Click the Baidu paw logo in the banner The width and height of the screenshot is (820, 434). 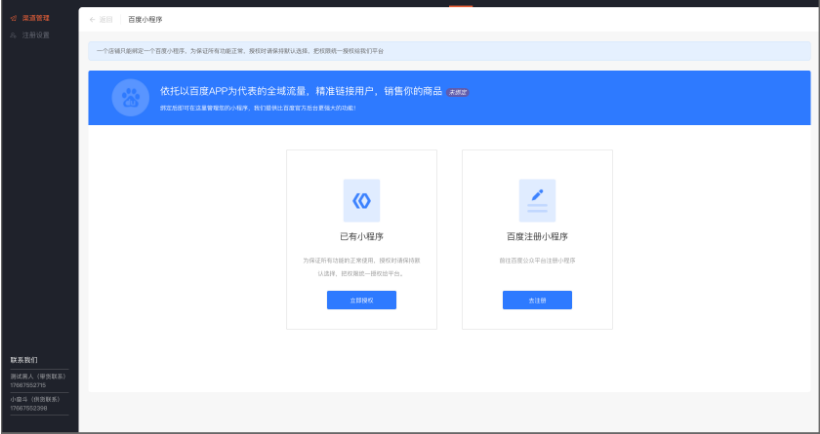[x=131, y=97]
